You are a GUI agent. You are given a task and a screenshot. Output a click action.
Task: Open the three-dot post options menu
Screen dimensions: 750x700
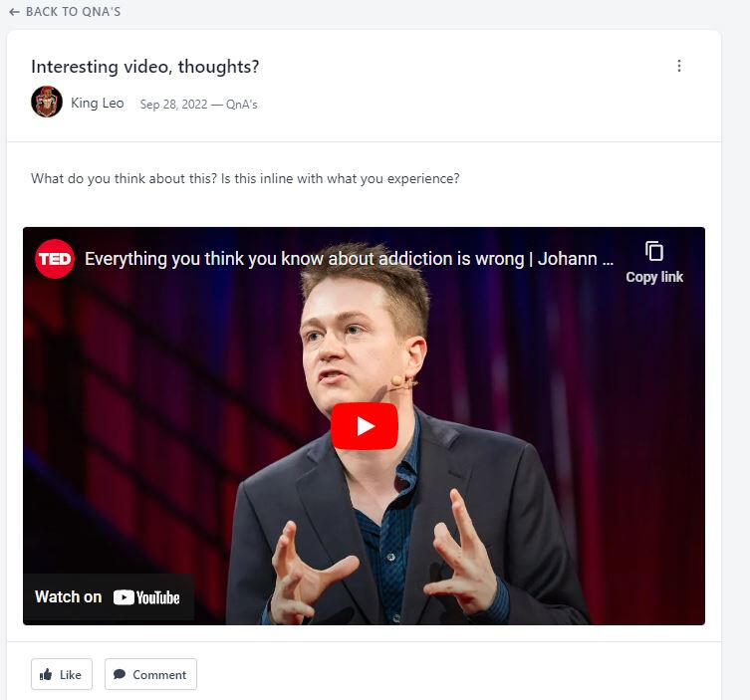(x=679, y=66)
